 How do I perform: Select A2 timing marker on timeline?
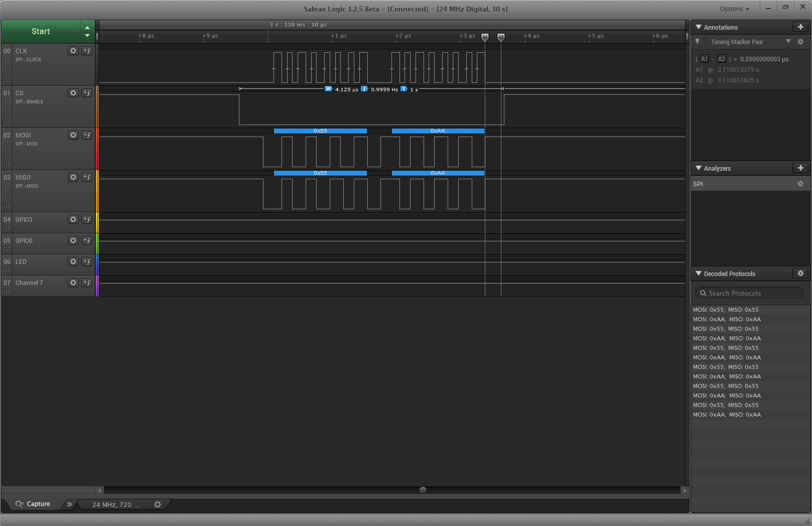[x=501, y=37]
